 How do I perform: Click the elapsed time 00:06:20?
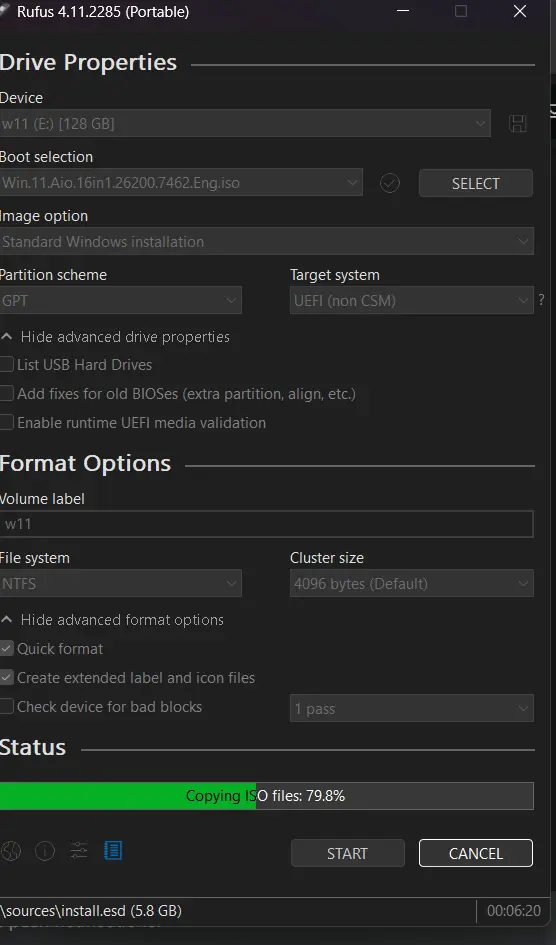click(514, 911)
